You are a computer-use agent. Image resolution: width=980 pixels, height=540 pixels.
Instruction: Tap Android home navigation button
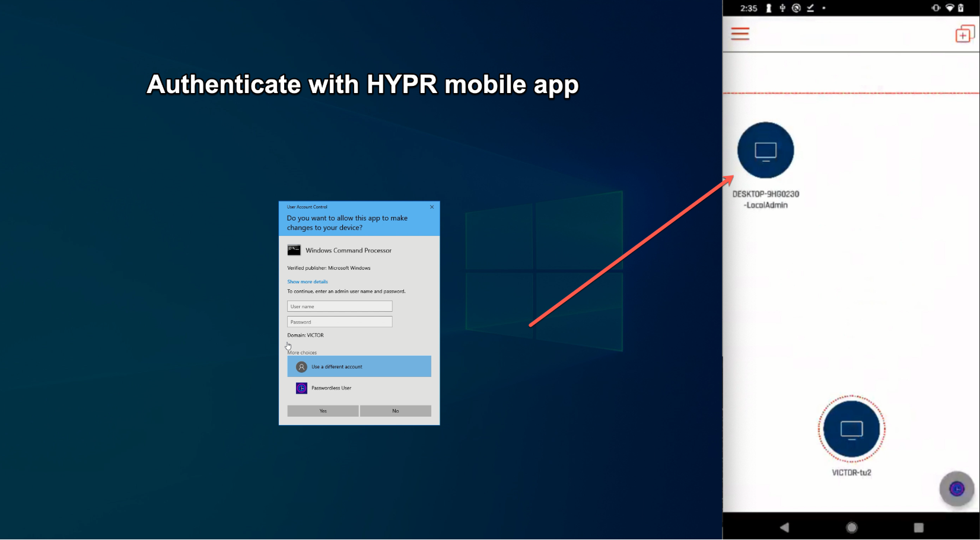pos(851,527)
